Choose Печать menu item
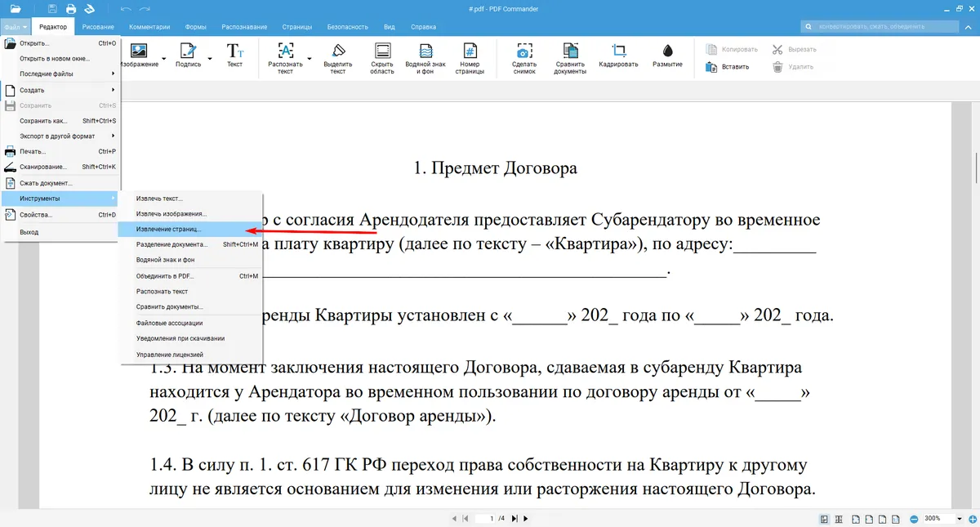The image size is (980, 527). (x=61, y=151)
